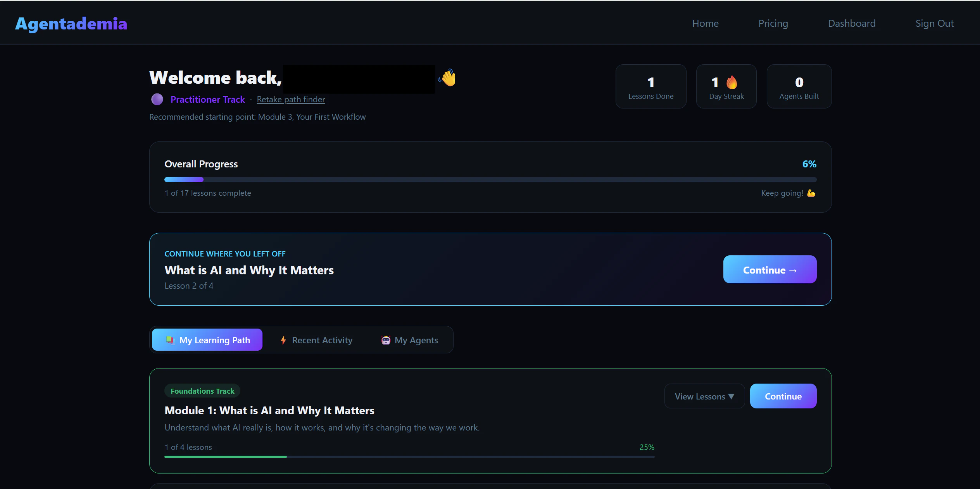The height and width of the screenshot is (489, 980).
Task: Click the Retake path finder link
Action: point(291,100)
